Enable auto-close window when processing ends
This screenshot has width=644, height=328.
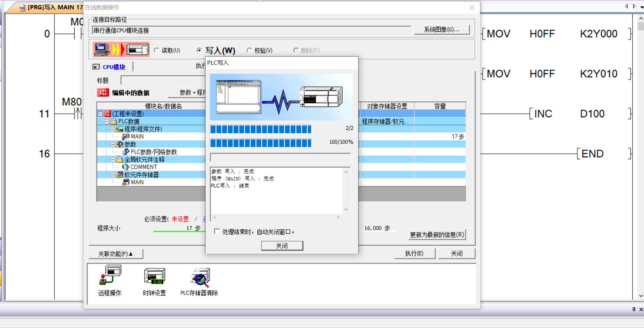click(x=217, y=232)
